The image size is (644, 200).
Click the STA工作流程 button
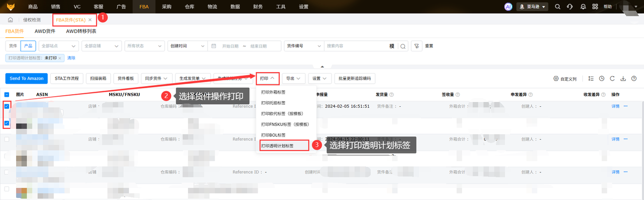[x=67, y=79]
